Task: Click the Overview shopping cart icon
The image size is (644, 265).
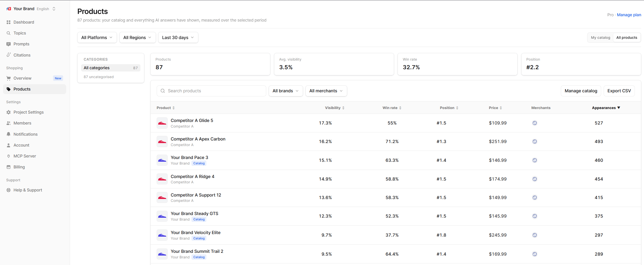Action: [9, 78]
